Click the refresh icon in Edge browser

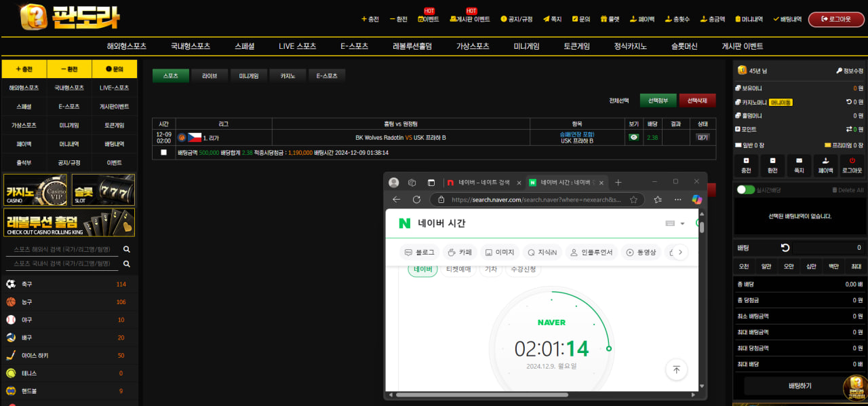tap(416, 200)
